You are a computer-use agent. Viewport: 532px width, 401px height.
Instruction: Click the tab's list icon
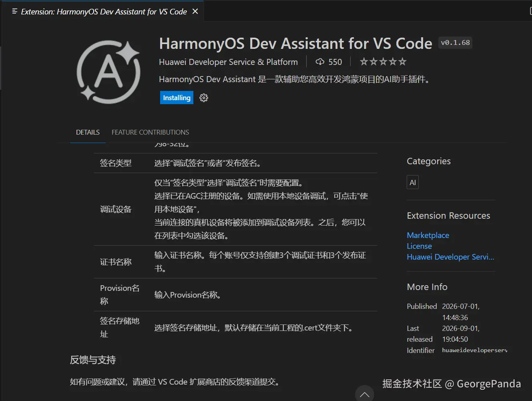[x=15, y=11]
